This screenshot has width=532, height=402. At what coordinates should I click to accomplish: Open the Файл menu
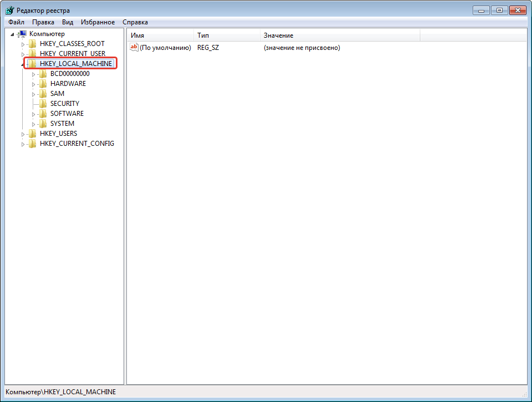[x=16, y=22]
